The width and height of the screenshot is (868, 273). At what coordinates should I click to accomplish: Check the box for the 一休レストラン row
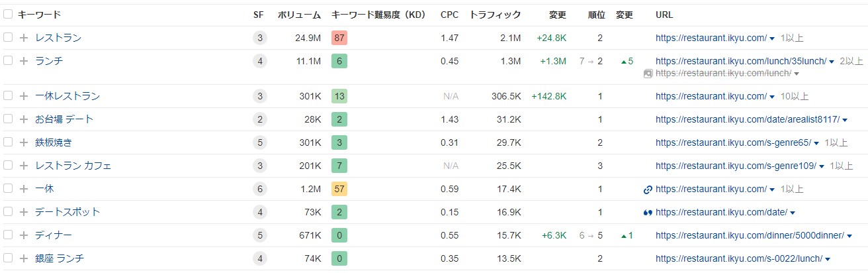[x=8, y=95]
